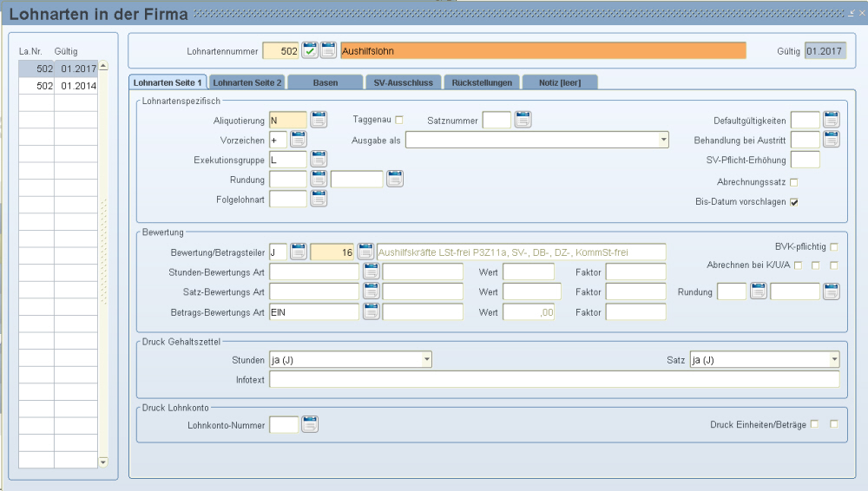Open first Rundung lookup icon in Bewertung

click(x=759, y=291)
